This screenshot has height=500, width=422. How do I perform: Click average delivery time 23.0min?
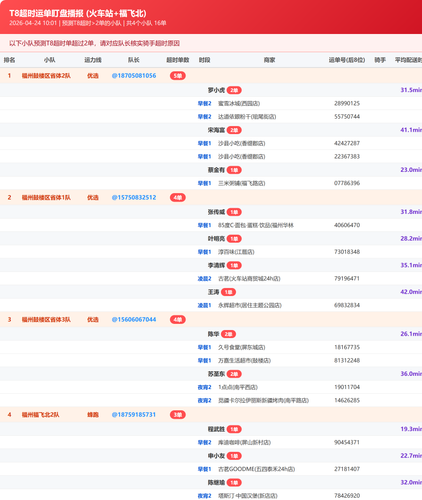coord(411,170)
